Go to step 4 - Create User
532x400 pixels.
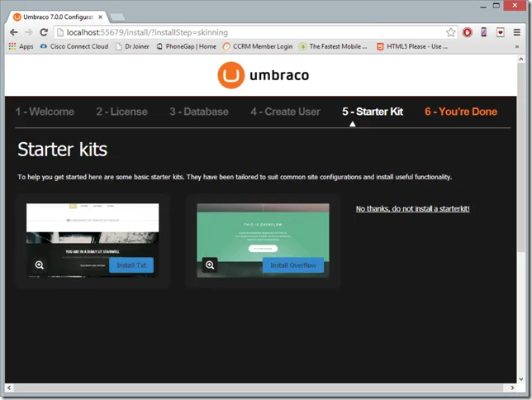pos(285,112)
